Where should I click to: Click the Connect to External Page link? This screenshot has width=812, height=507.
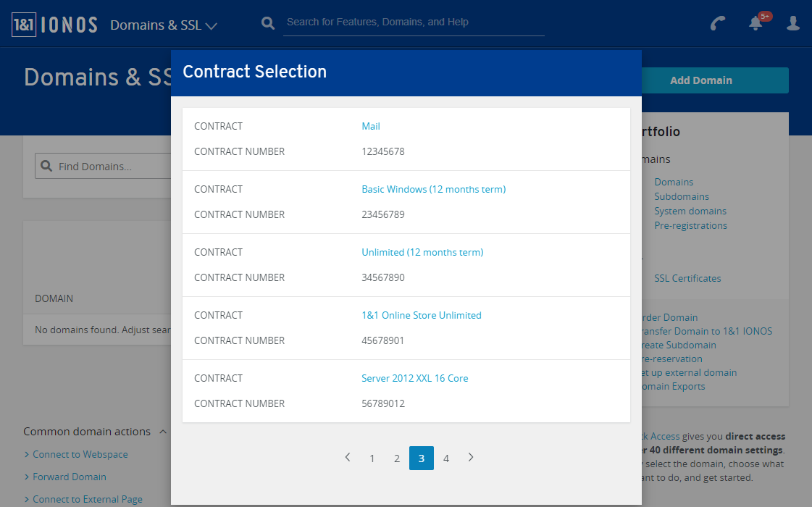coord(88,500)
